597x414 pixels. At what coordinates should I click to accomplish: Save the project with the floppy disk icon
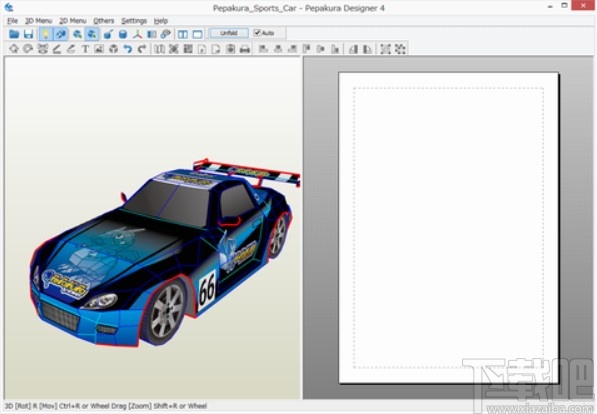29,34
